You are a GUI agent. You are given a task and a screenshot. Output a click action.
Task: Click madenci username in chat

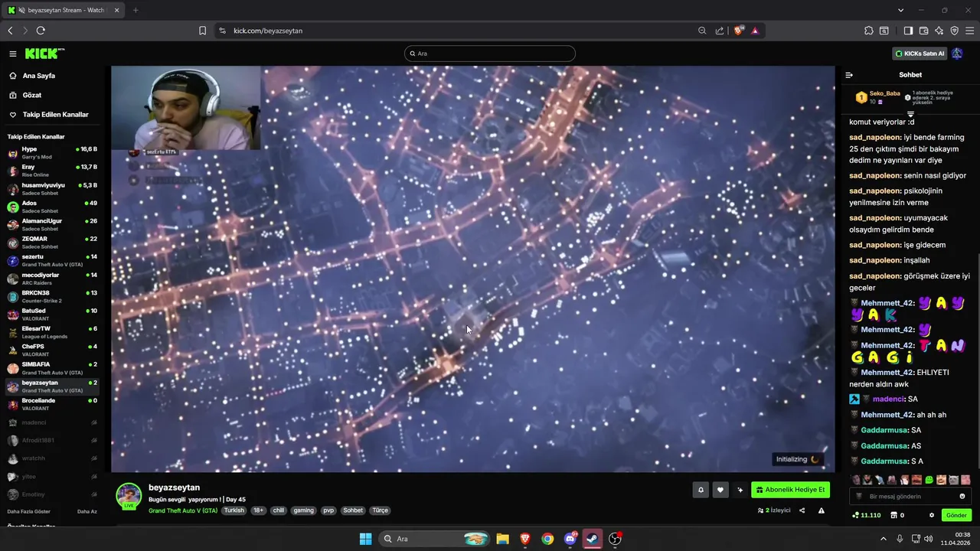click(x=888, y=399)
